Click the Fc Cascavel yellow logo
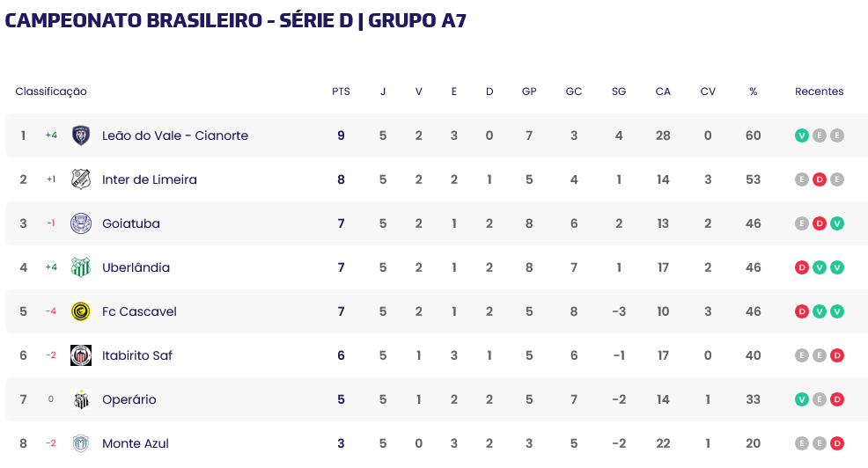868x468 pixels. coord(81,311)
